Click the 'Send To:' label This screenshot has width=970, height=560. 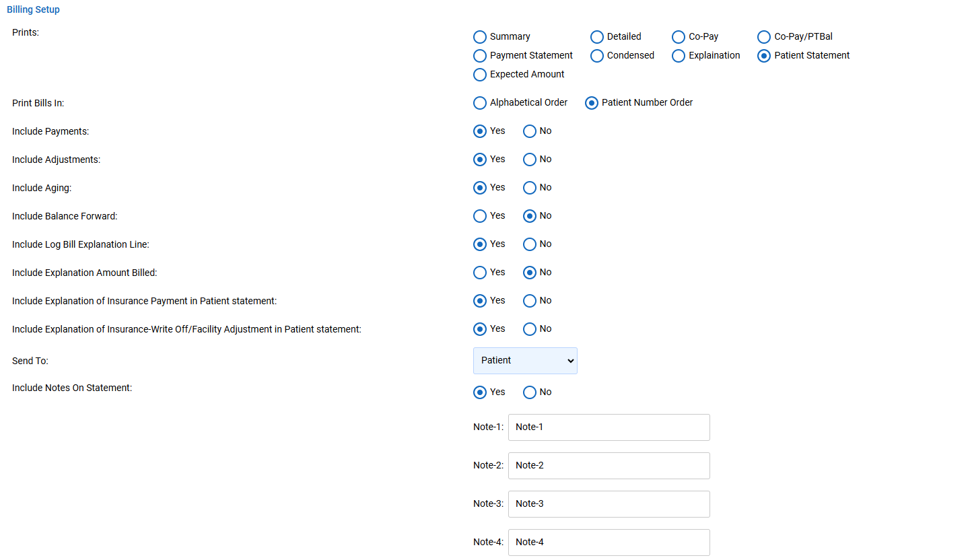[x=30, y=361]
